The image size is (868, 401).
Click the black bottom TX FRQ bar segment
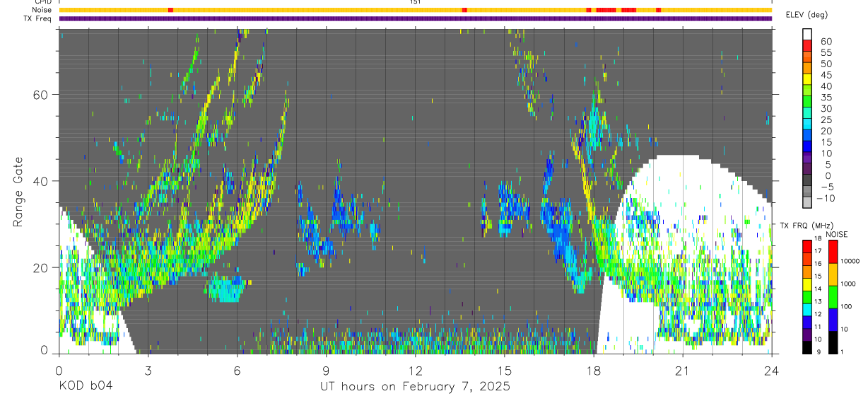807,347
